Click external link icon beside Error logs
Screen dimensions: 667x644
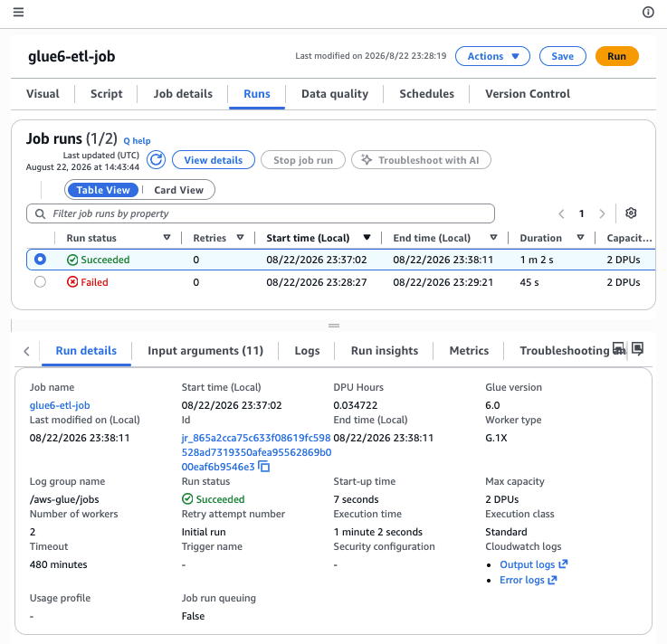pos(552,580)
